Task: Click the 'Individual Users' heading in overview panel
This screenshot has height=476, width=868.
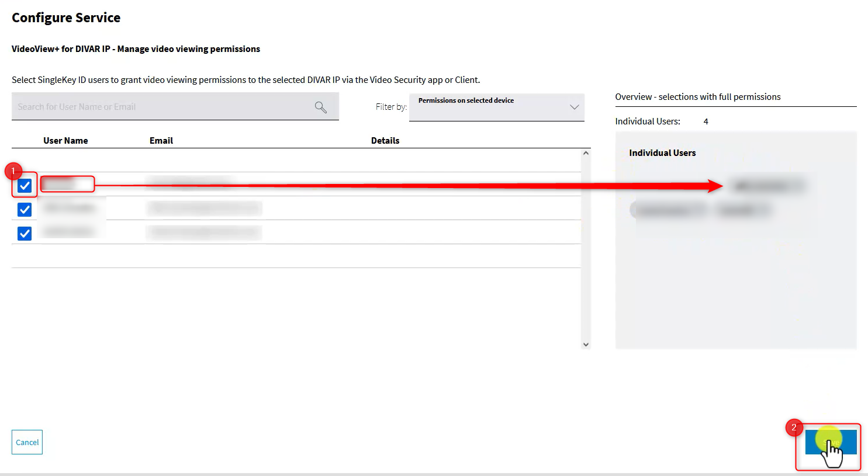Action: 662,153
